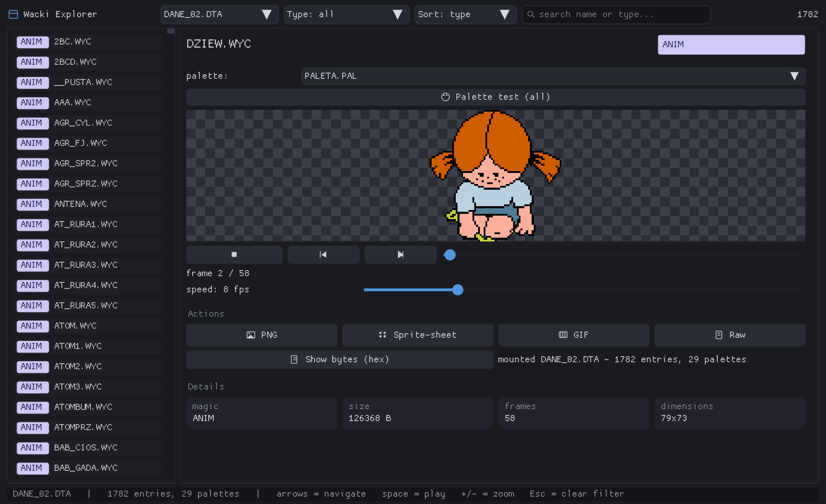
Task: Stop animation playback with the stop button
Action: pyautogui.click(x=234, y=254)
